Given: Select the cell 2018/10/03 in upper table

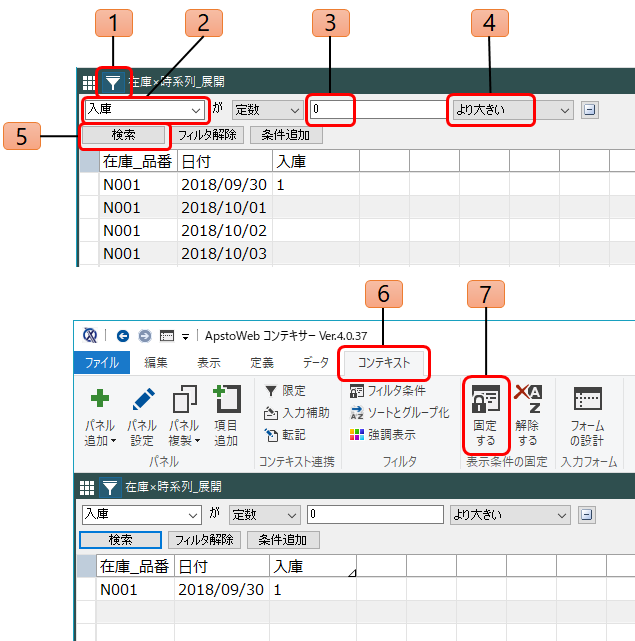Looking at the screenshot, I should [225, 253].
